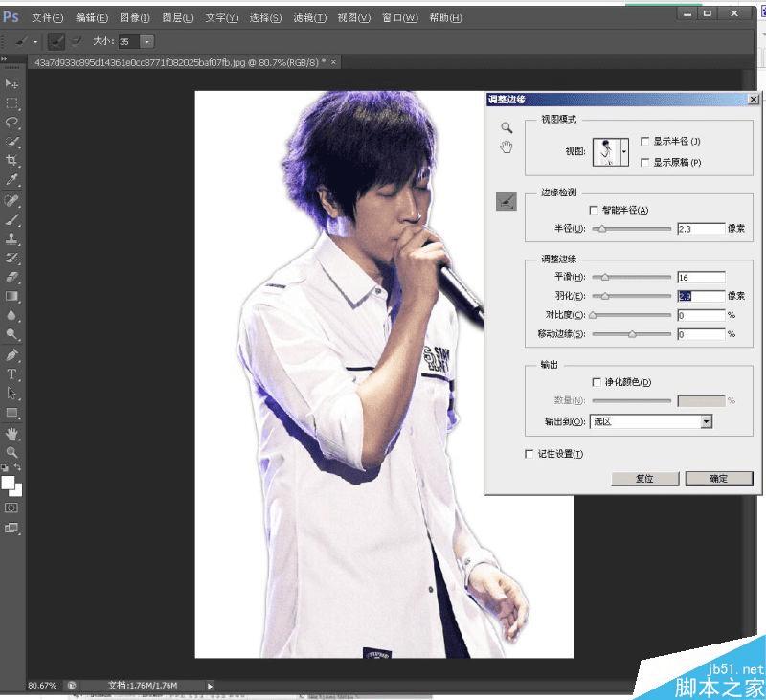Toggle 智能半径 checkbox

click(x=594, y=210)
